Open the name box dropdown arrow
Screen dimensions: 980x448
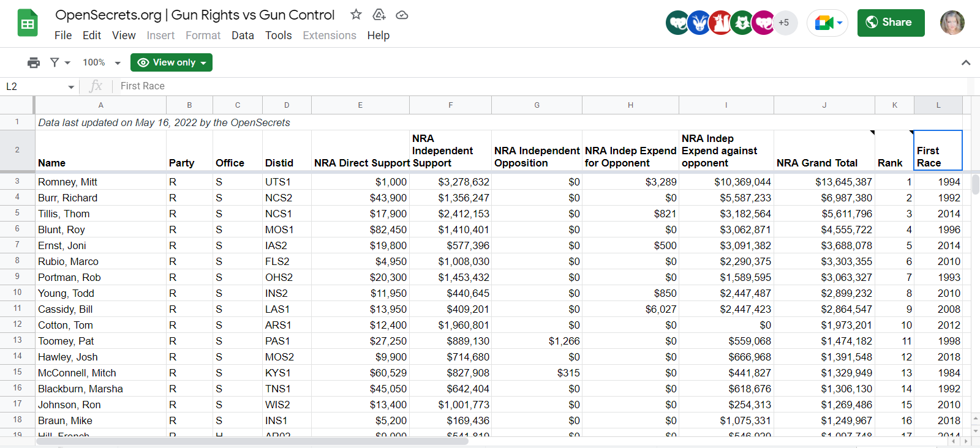(71, 87)
